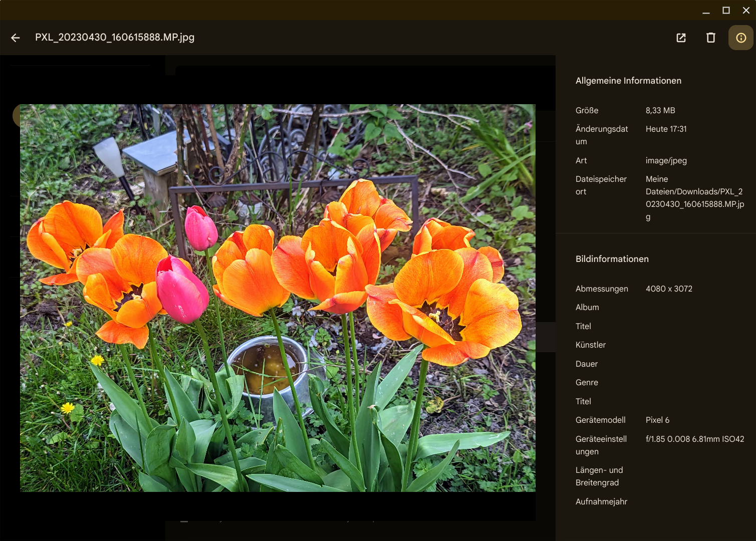Go back using the left arrow
The height and width of the screenshot is (541, 756).
pyautogui.click(x=16, y=38)
